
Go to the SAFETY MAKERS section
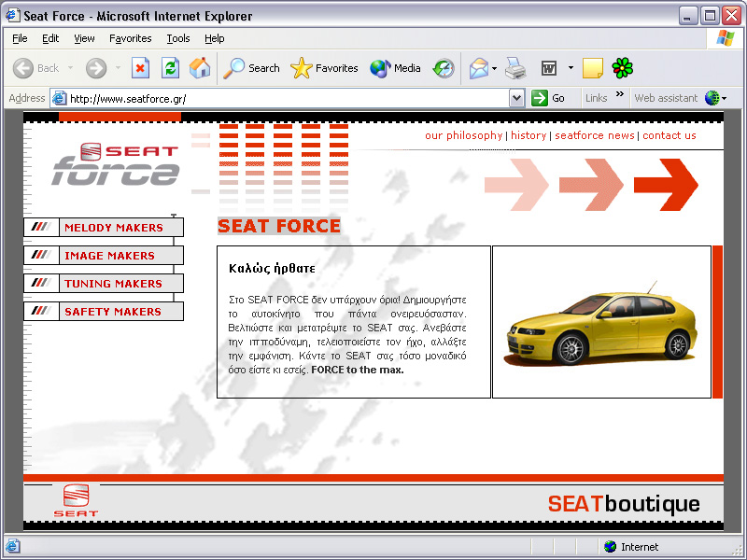click(104, 312)
